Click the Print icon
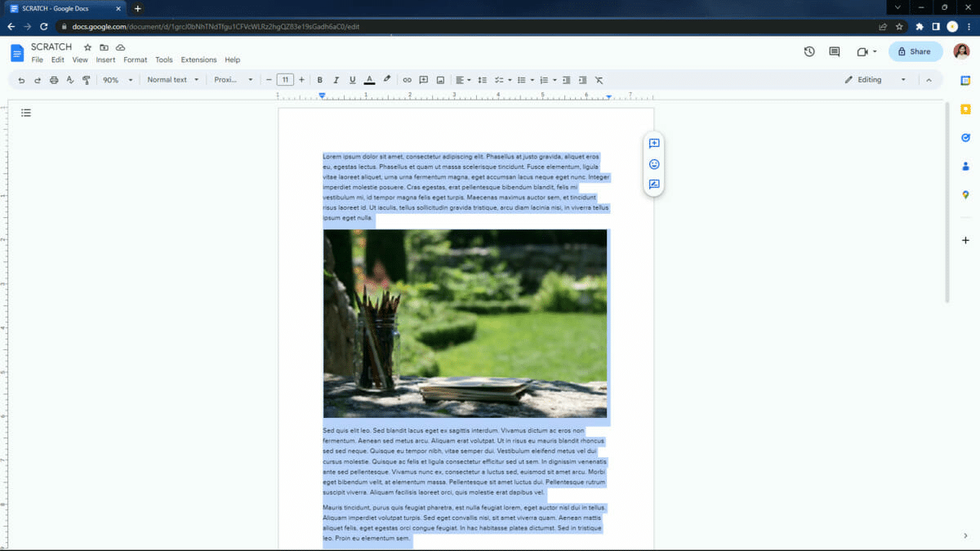Image resolution: width=980 pixels, height=551 pixels. tap(54, 80)
